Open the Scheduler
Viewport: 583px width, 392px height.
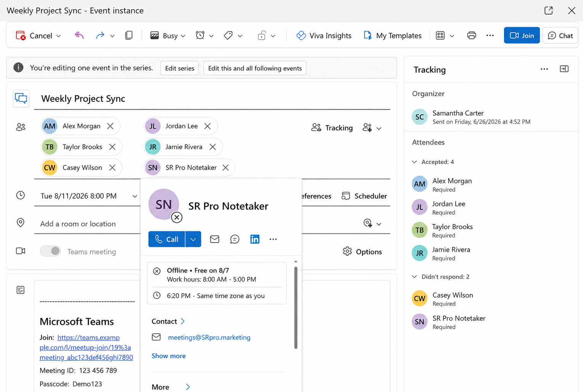pos(364,196)
